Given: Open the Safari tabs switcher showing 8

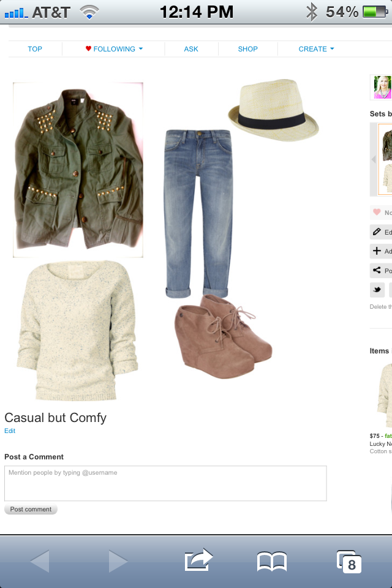Looking at the screenshot, I should (x=349, y=562).
